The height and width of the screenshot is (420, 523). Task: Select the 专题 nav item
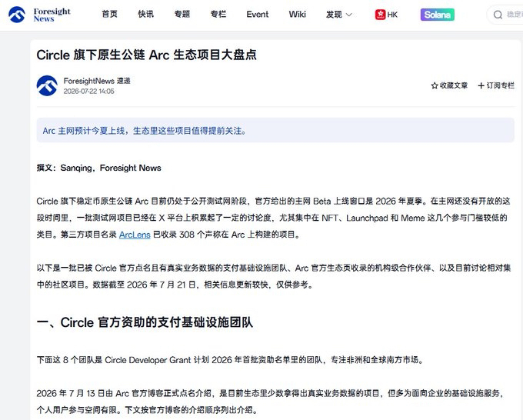point(182,15)
